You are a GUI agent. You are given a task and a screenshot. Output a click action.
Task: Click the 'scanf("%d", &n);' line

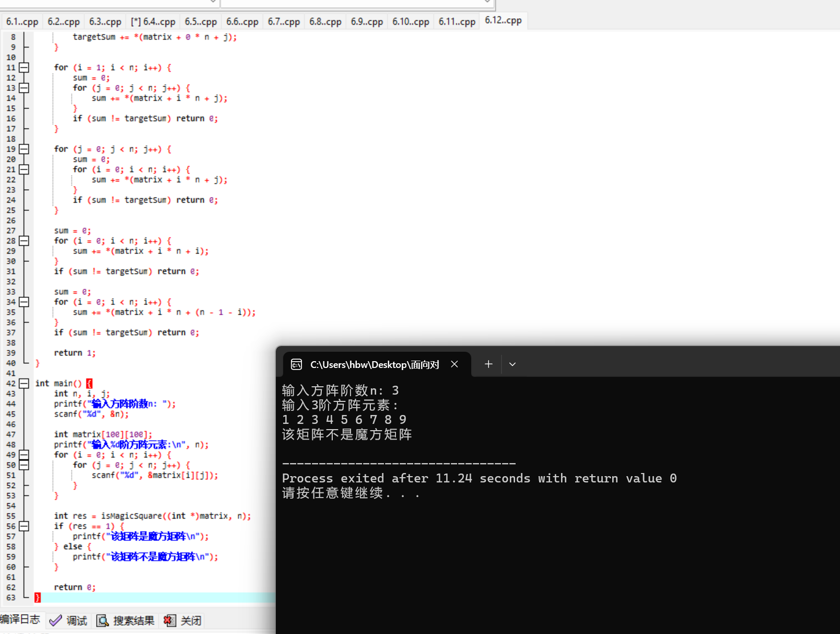(91, 414)
